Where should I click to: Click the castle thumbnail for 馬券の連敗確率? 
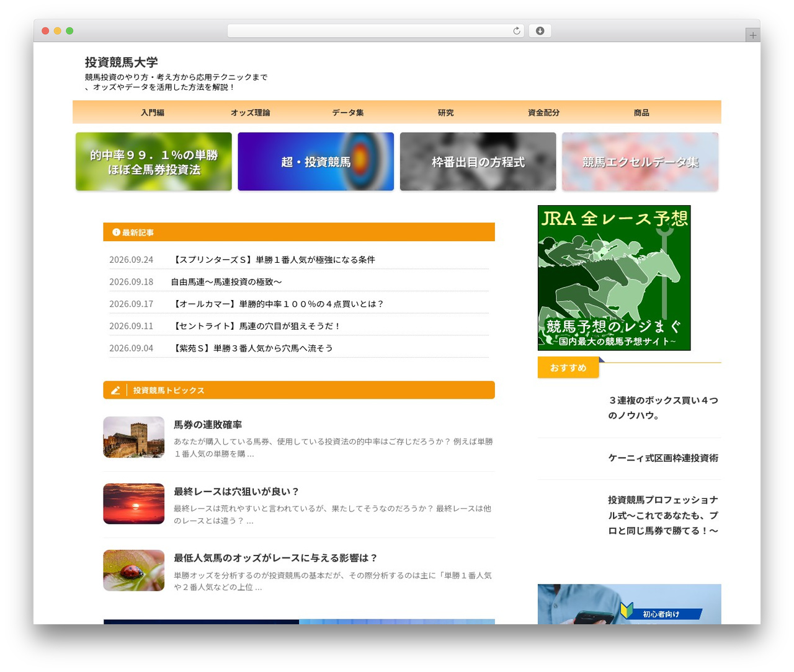coord(134,437)
